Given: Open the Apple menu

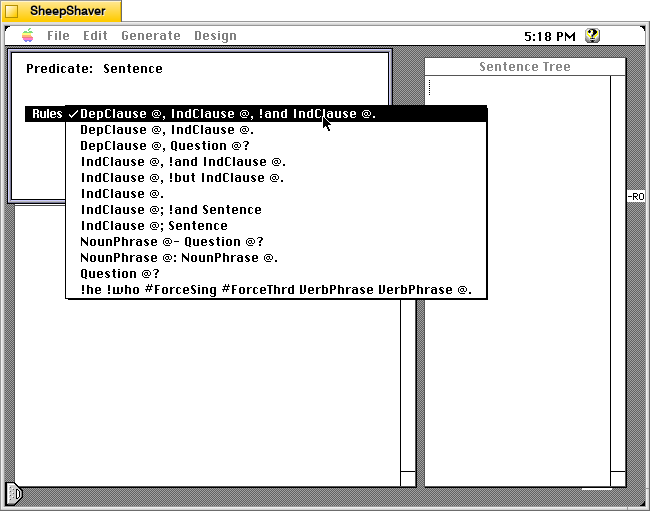Looking at the screenshot, I should [x=28, y=36].
